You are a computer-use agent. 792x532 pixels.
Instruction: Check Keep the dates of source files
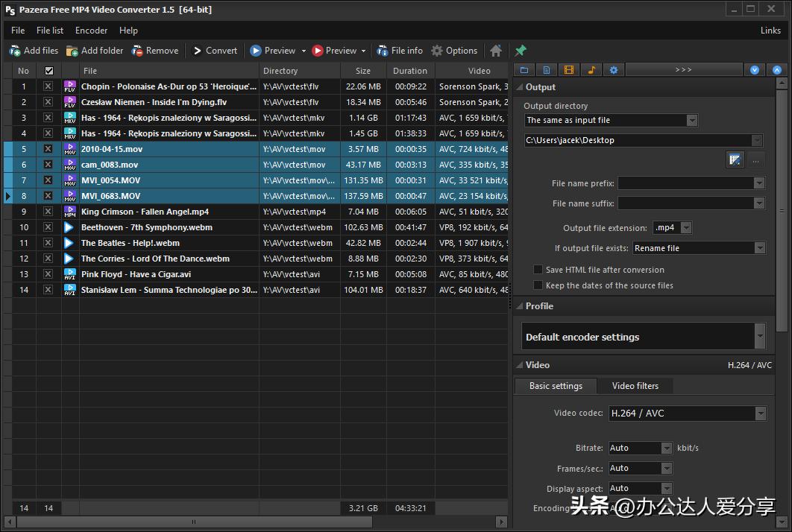coord(538,285)
